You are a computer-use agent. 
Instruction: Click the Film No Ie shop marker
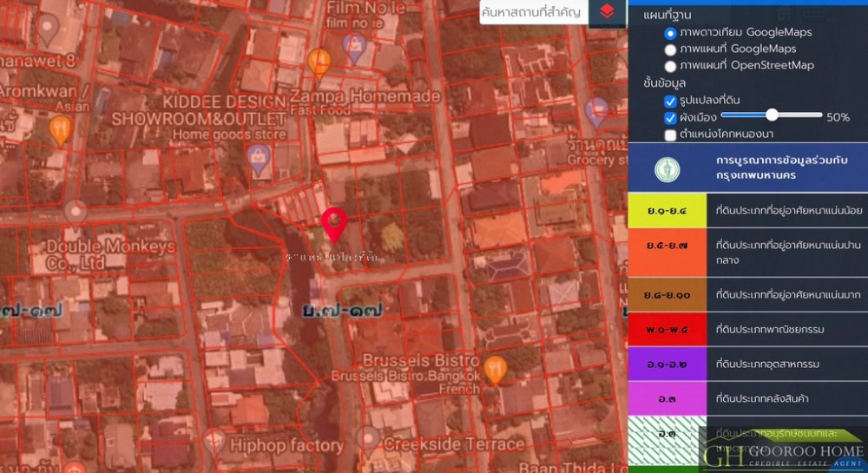pyautogui.click(x=353, y=48)
